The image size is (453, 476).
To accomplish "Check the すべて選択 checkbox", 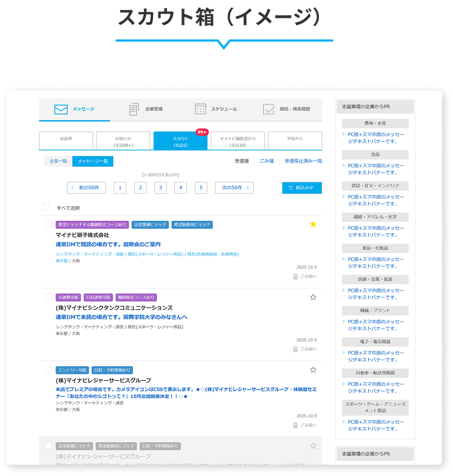I will (x=46, y=207).
